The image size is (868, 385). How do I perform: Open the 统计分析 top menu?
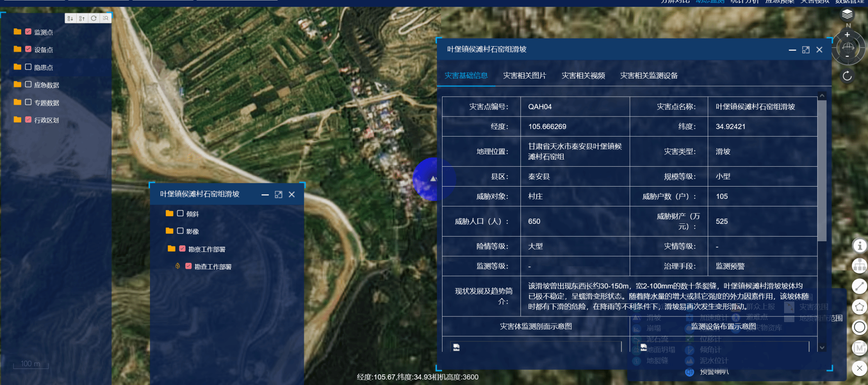[745, 2]
